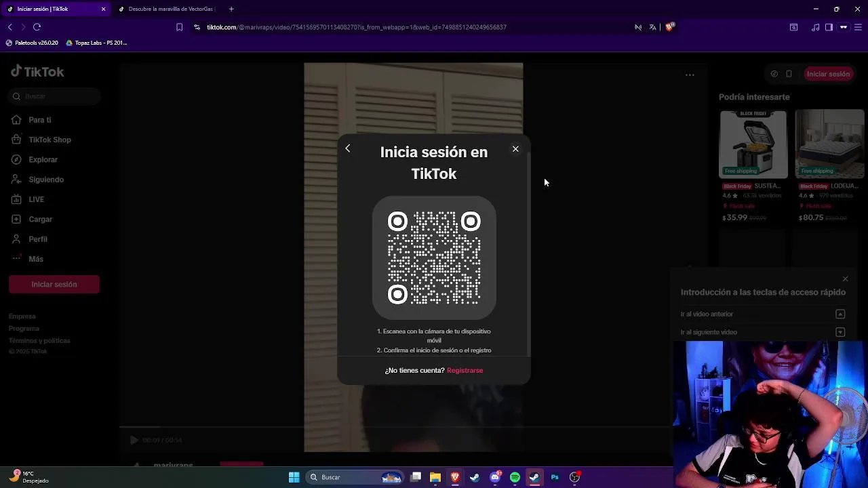Reload the current page
868x488 pixels.
click(x=37, y=27)
